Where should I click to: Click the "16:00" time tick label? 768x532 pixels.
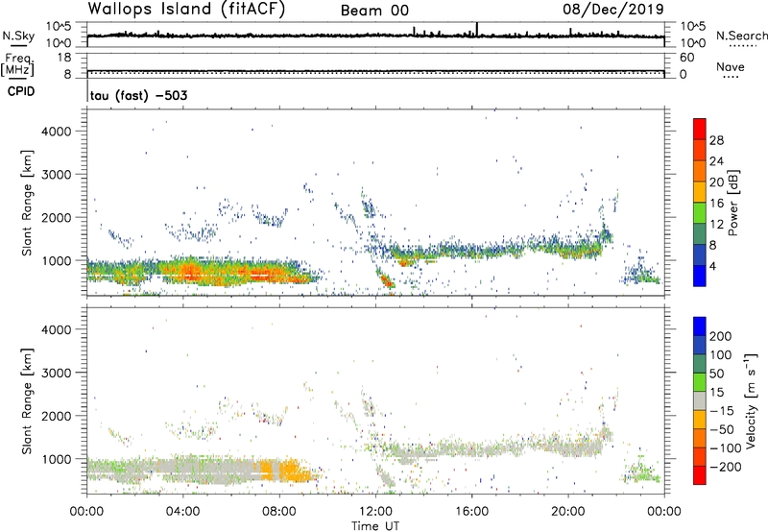click(x=471, y=512)
